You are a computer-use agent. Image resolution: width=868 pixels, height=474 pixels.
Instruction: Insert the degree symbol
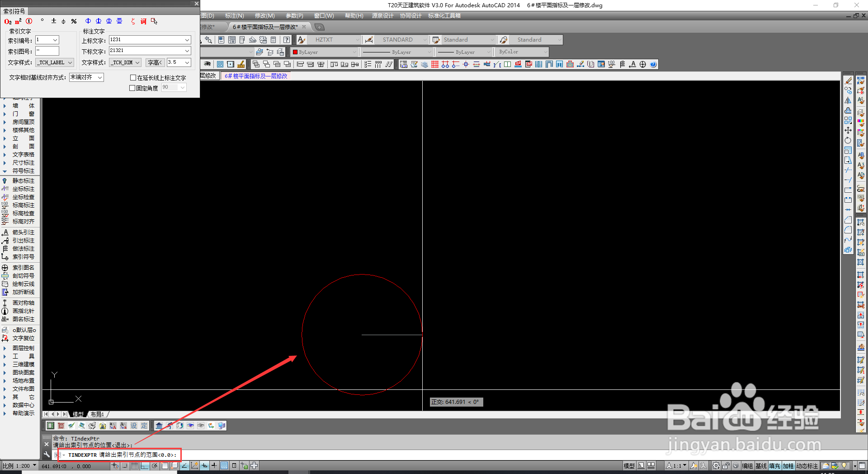click(42, 21)
